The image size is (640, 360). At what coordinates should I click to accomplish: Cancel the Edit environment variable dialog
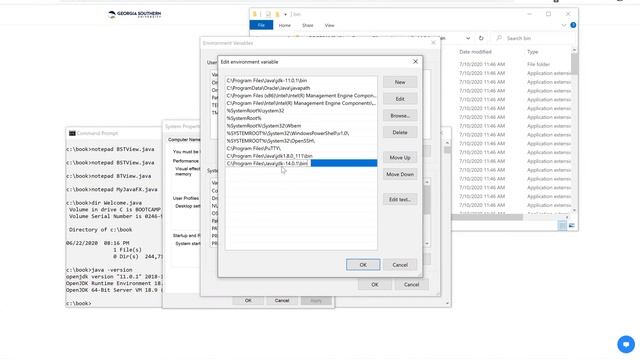pos(400,265)
